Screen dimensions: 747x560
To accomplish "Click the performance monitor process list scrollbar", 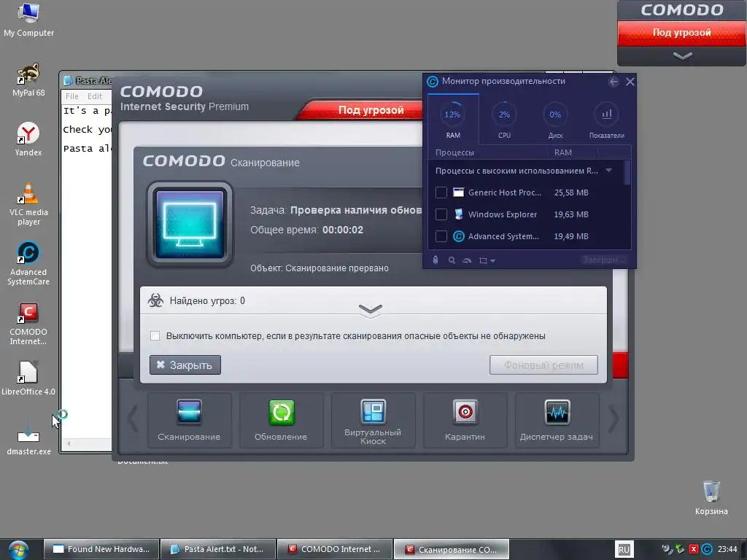I will coord(627,172).
